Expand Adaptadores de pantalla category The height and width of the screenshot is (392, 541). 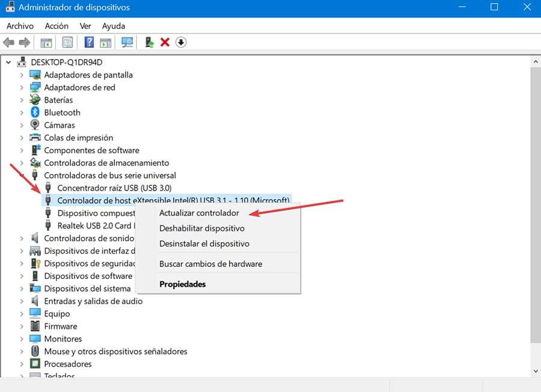pos(22,75)
